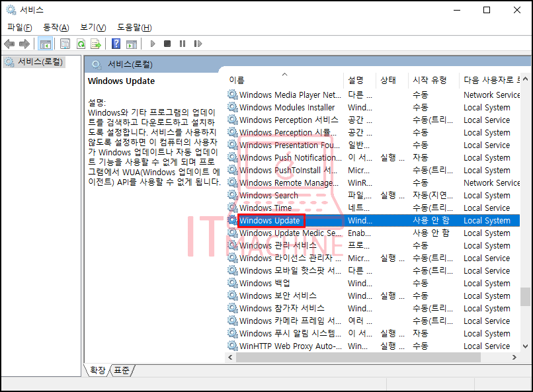The height and width of the screenshot is (392, 533).
Task: Select the Windows 푸시 알림 시스템... row
Action: (373, 333)
